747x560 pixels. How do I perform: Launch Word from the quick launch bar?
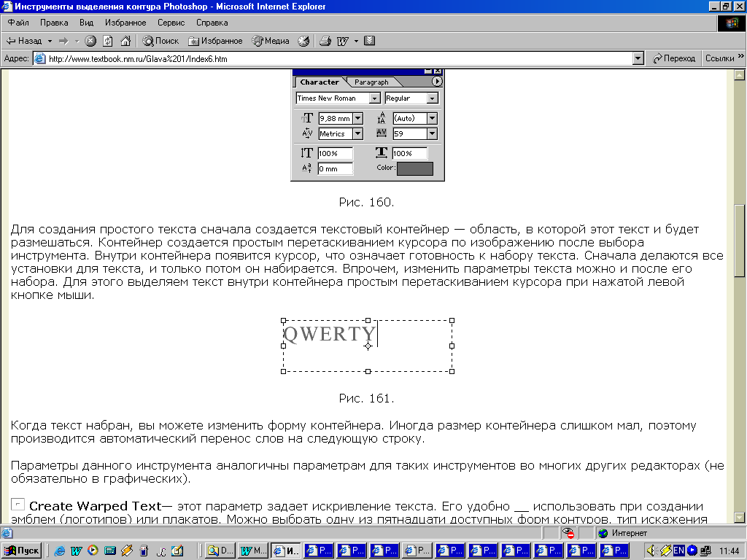pyautogui.click(x=76, y=551)
